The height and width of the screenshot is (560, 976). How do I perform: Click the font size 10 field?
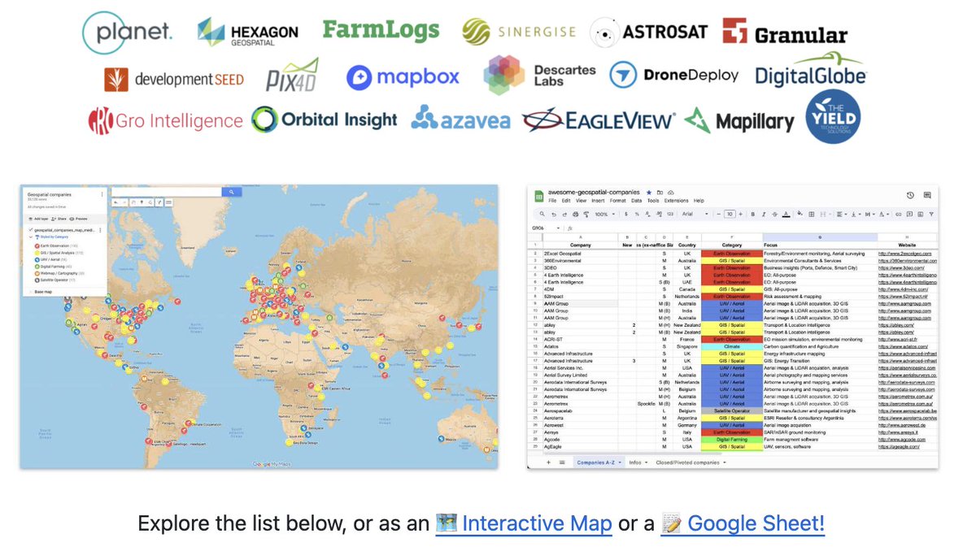coord(730,214)
